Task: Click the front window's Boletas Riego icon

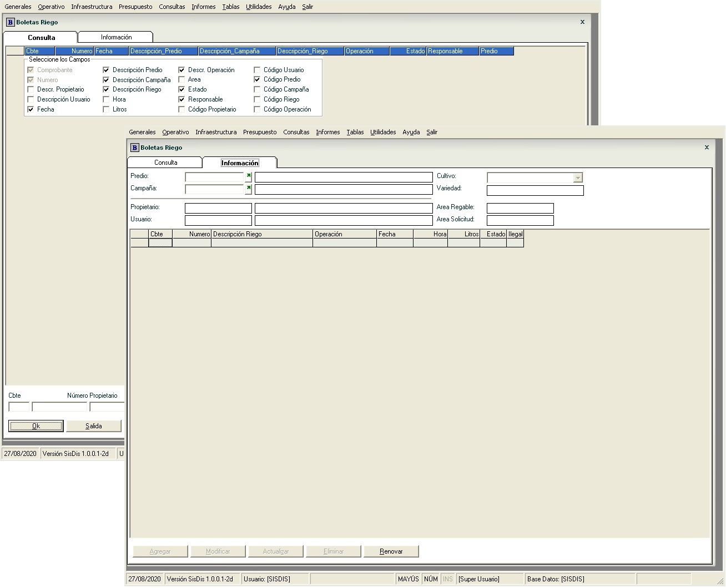Action: 134,148
